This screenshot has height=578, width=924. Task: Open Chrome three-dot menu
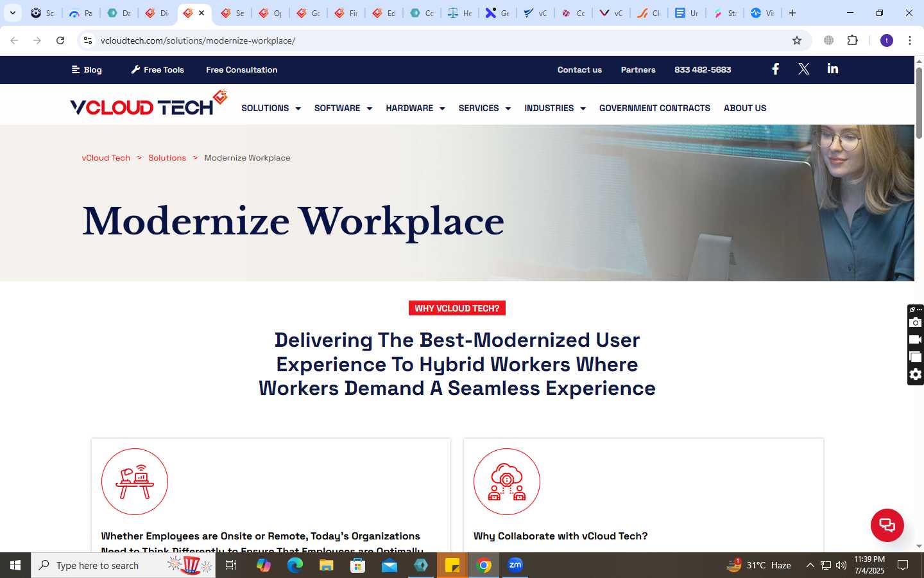[910, 40]
